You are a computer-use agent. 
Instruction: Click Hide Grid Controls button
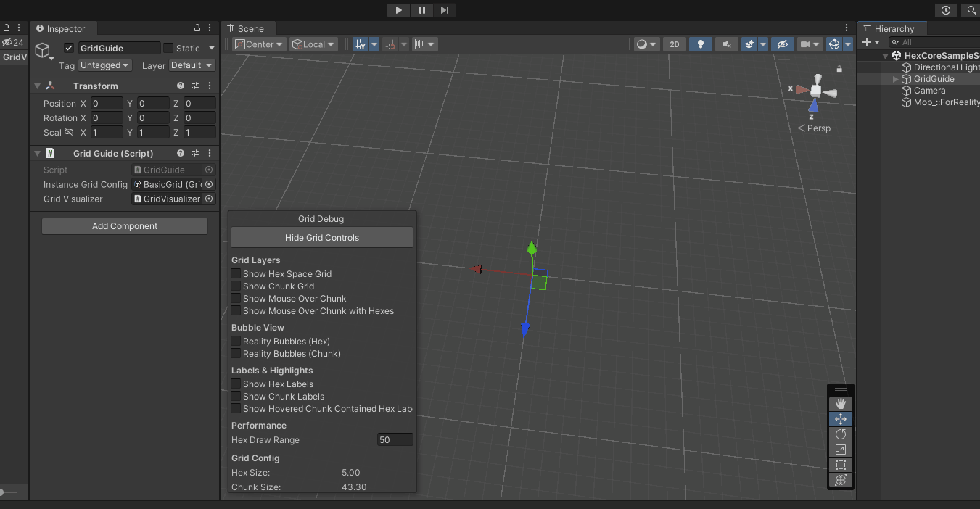pyautogui.click(x=322, y=238)
